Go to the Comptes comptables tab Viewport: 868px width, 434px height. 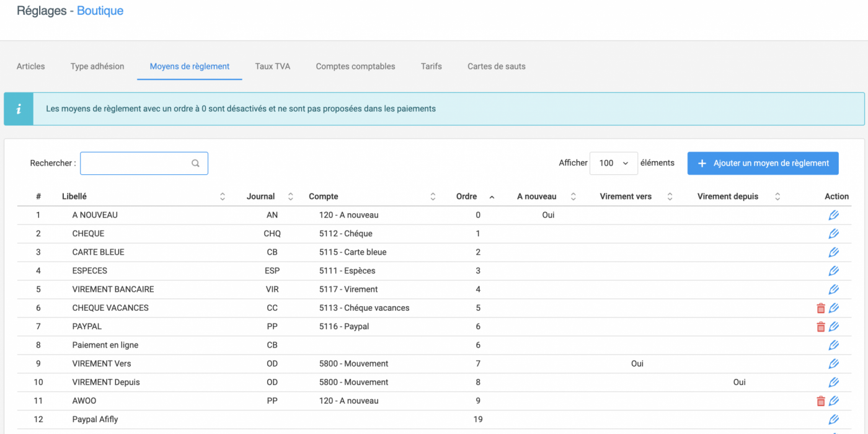pos(355,66)
